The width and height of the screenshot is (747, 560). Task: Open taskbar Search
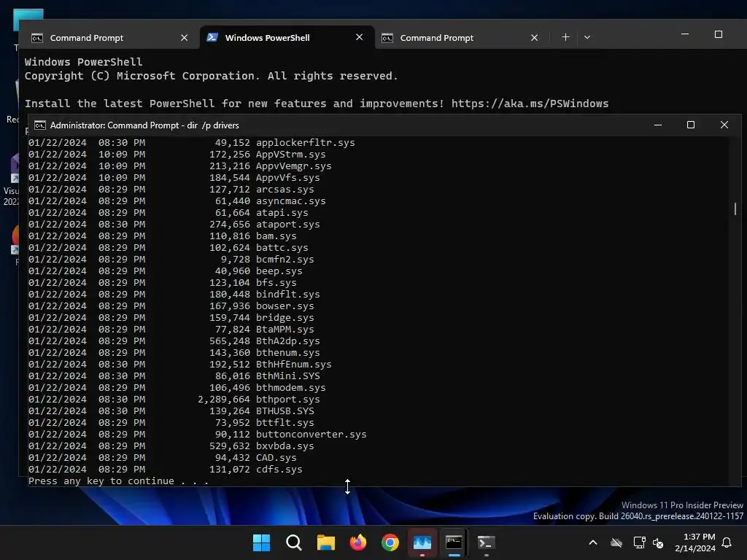tap(293, 542)
